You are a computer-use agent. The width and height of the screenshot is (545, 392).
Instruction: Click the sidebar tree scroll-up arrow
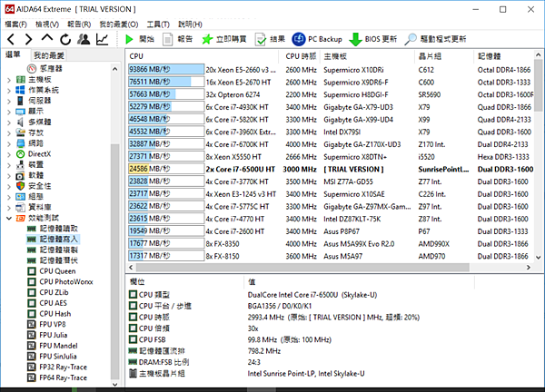click(114, 69)
